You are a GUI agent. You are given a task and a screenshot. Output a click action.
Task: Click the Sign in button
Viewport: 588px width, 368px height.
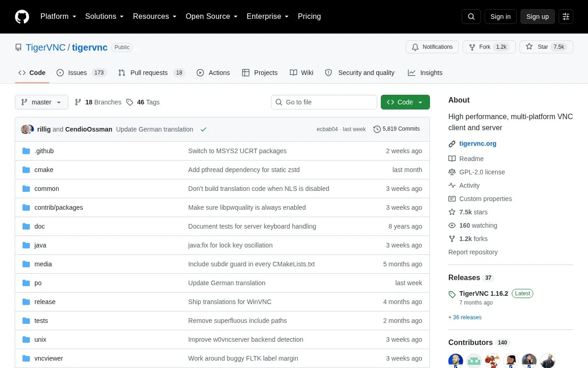(500, 17)
